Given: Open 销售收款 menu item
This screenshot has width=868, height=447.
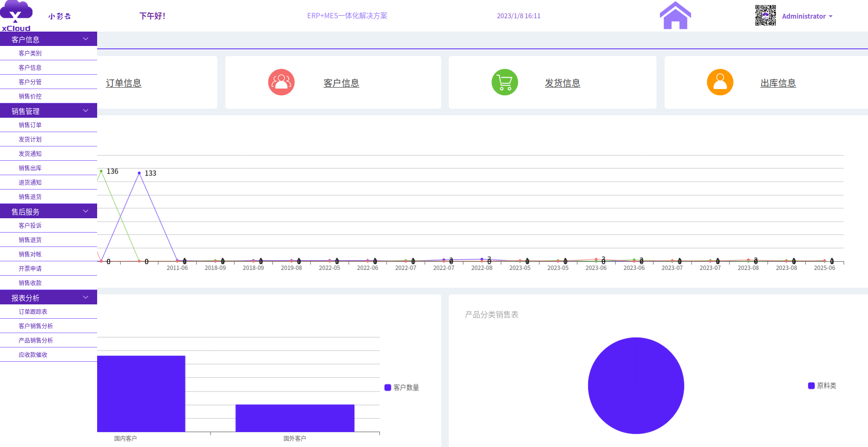Looking at the screenshot, I should click(48, 283).
